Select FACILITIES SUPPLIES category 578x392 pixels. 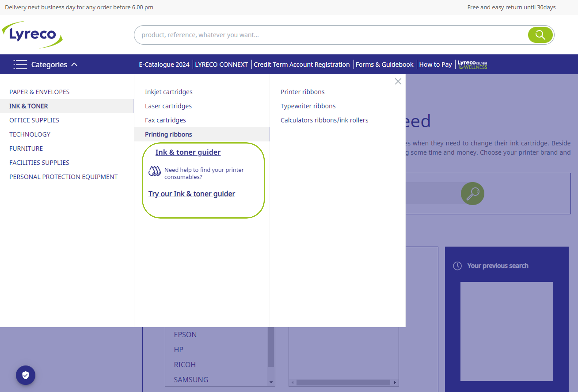(x=39, y=163)
